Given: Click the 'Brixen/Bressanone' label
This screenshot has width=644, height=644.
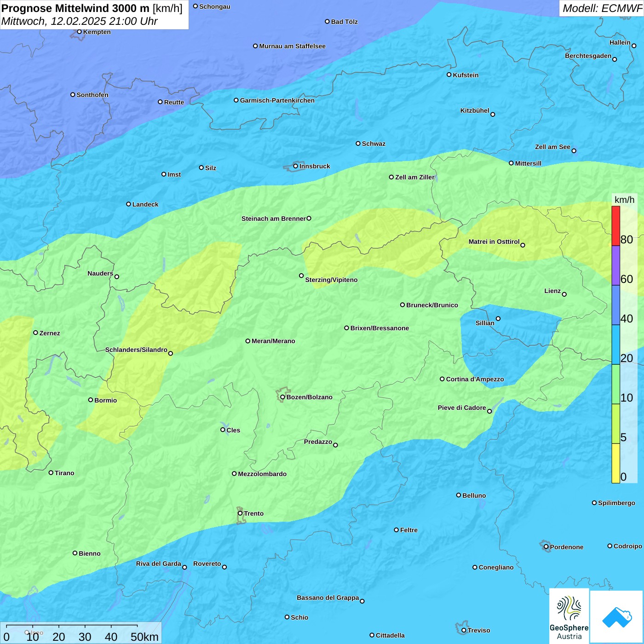Looking at the screenshot, I should click(x=379, y=328).
